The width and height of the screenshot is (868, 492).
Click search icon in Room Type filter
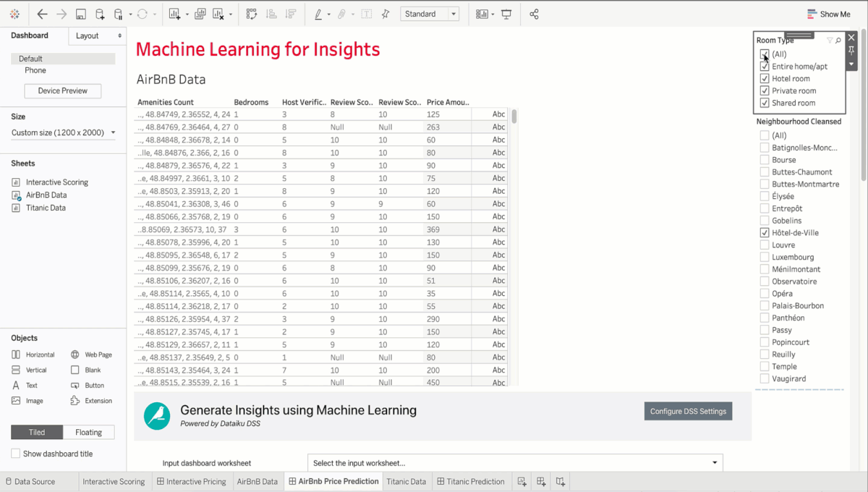coord(838,41)
